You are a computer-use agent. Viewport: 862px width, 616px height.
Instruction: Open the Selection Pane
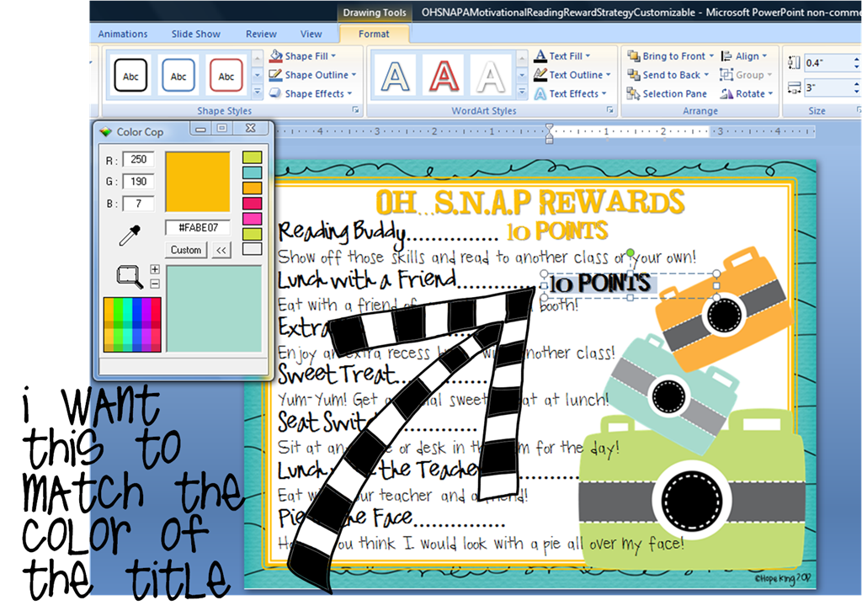[667, 93]
